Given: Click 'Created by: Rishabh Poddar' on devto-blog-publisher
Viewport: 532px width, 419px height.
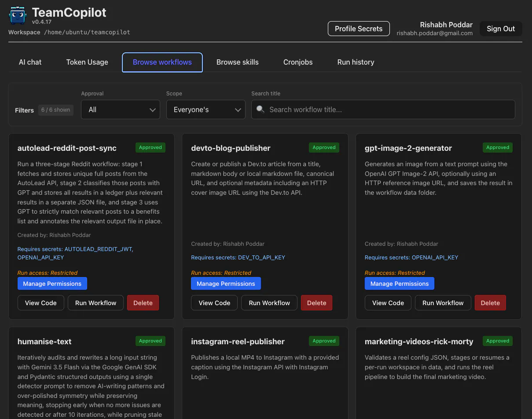Looking at the screenshot, I should pos(228,244).
